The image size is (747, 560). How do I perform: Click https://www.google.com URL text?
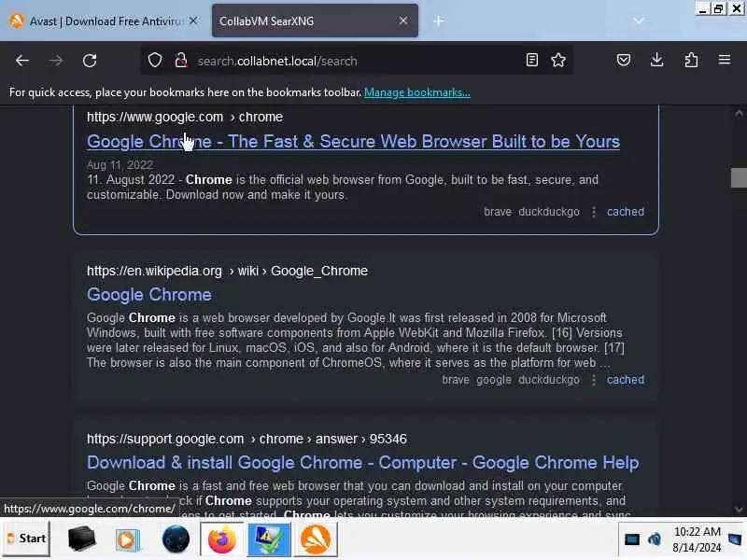click(x=155, y=118)
